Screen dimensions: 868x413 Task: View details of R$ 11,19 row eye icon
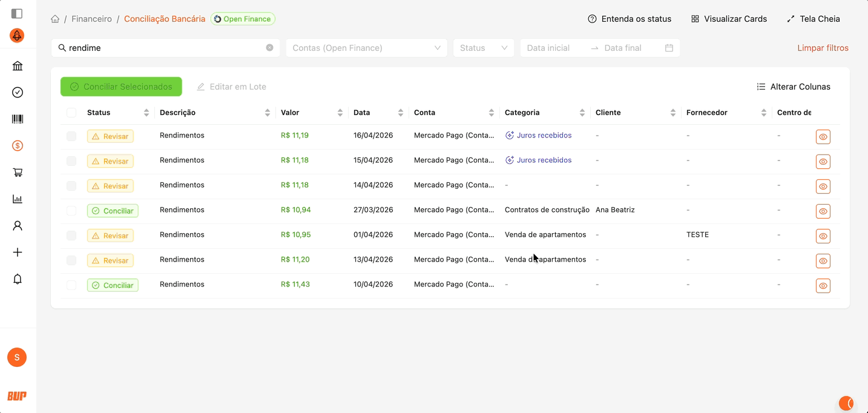(x=823, y=137)
